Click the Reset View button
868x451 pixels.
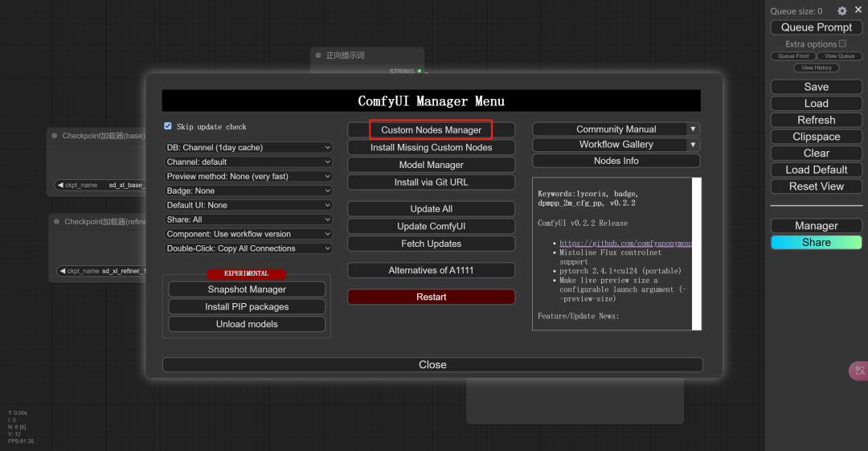(x=816, y=187)
